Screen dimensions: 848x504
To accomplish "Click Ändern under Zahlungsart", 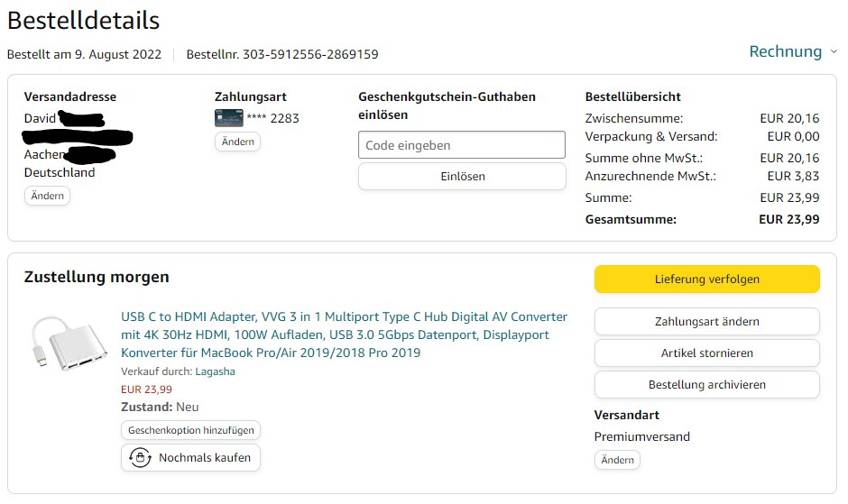I will click(237, 142).
